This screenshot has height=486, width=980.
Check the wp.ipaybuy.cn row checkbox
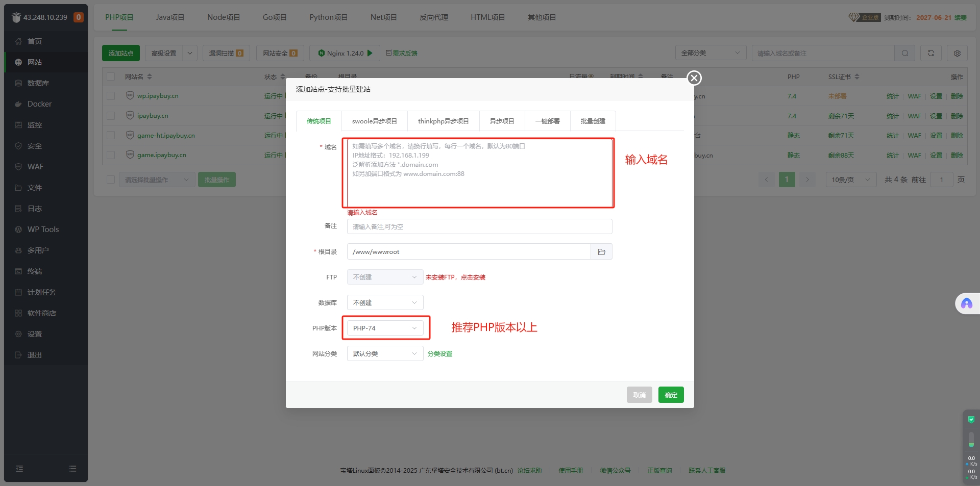[x=111, y=96]
